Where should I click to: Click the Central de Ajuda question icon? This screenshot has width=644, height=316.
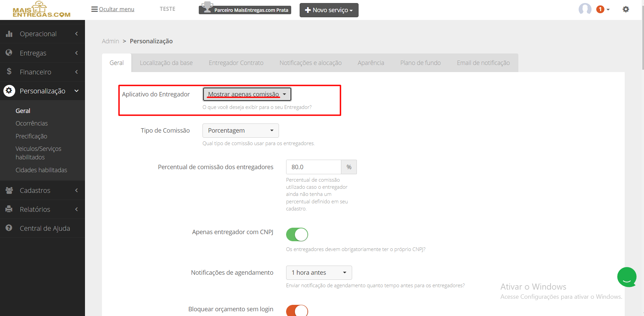point(9,228)
